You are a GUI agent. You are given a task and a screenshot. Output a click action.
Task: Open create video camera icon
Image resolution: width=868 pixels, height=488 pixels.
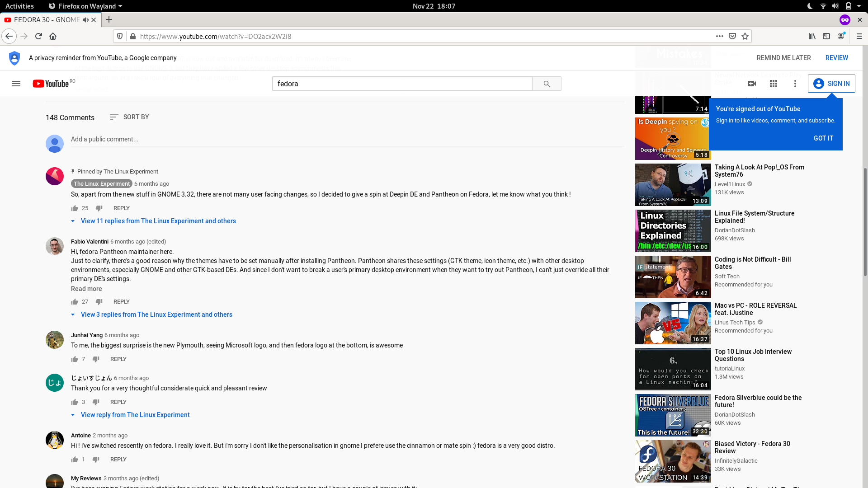click(x=752, y=84)
